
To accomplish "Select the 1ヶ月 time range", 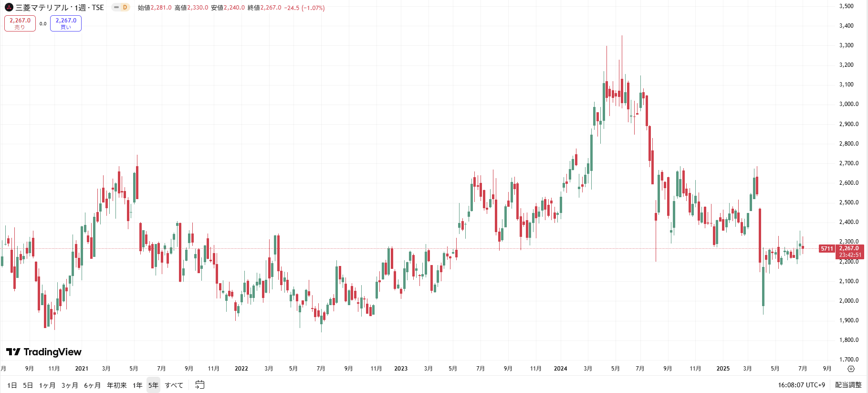I will (47, 385).
